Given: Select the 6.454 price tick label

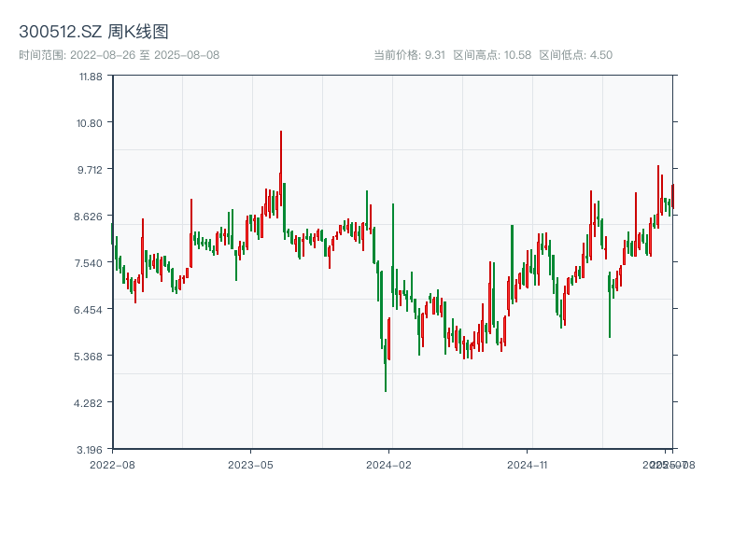Looking at the screenshot, I should 91,309.
